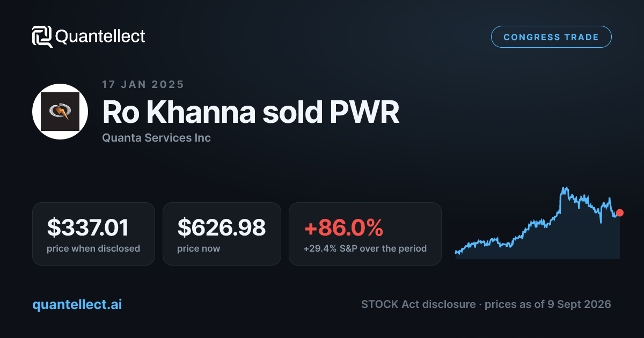This screenshot has height=338, width=644.
Task: Click the STOCK Act disclosure footer text
Action: click(418, 304)
